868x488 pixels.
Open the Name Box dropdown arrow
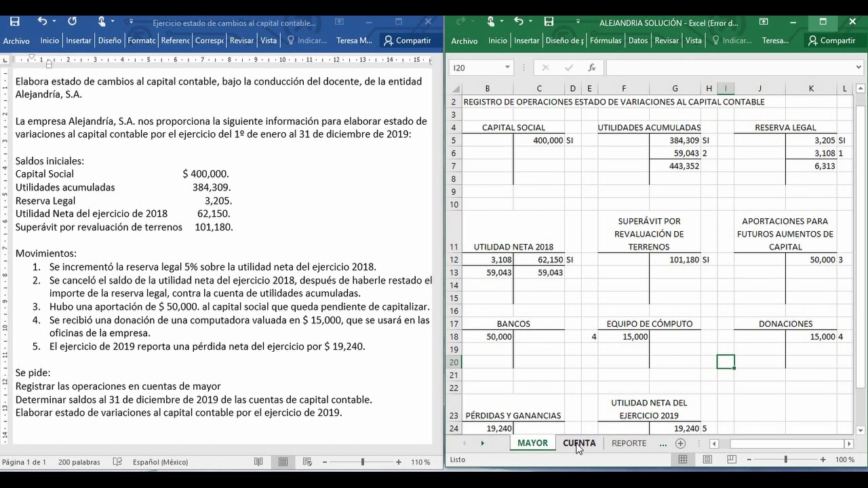(x=507, y=68)
